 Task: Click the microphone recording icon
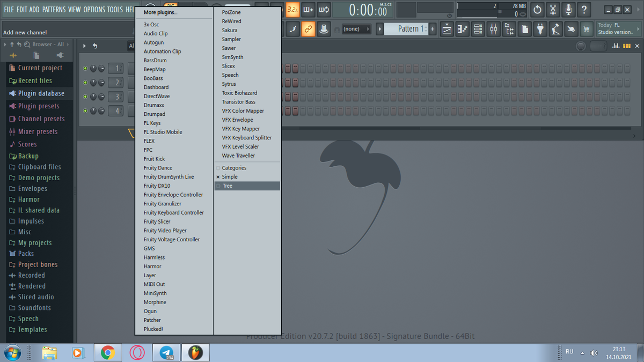[x=568, y=10]
